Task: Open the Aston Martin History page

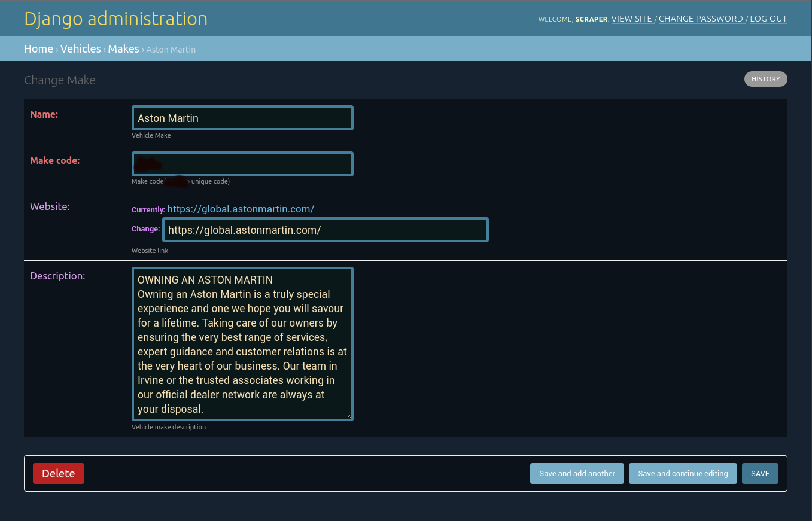Action: (x=765, y=78)
